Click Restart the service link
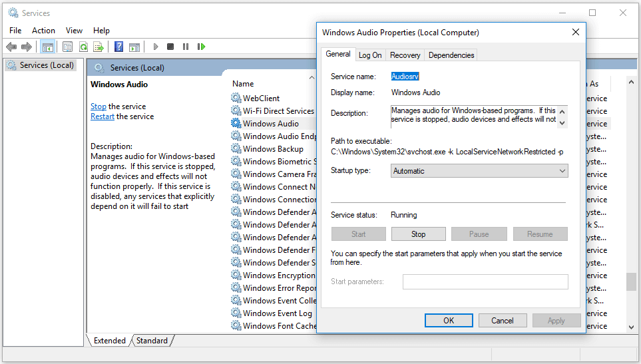Image resolution: width=641 pixels, height=364 pixels. [103, 116]
